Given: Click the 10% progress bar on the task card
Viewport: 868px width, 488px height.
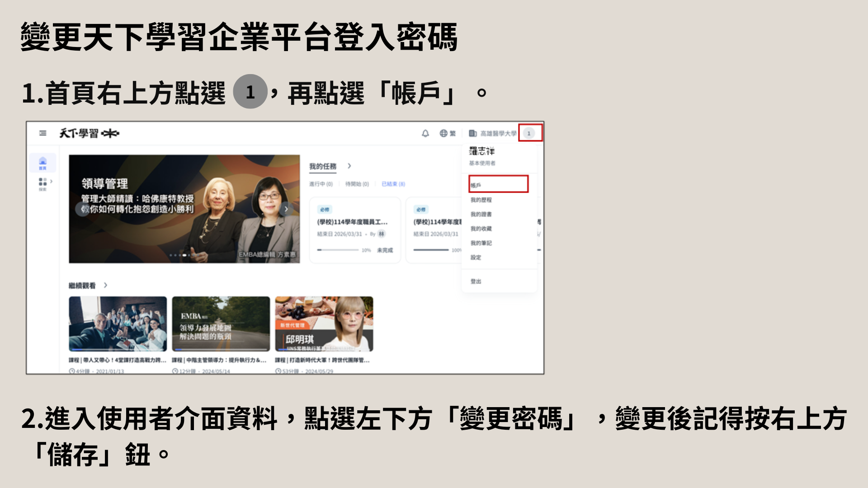Looking at the screenshot, I should click(338, 250).
